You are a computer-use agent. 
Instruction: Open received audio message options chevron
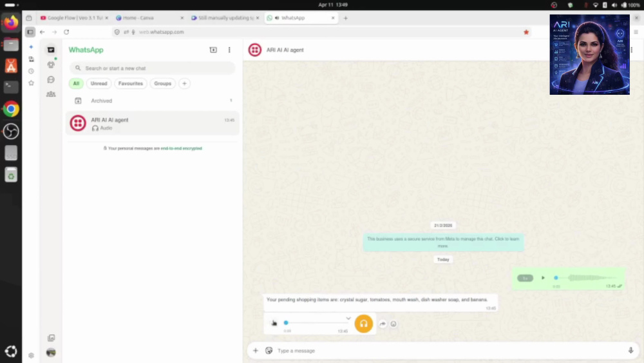(x=348, y=319)
